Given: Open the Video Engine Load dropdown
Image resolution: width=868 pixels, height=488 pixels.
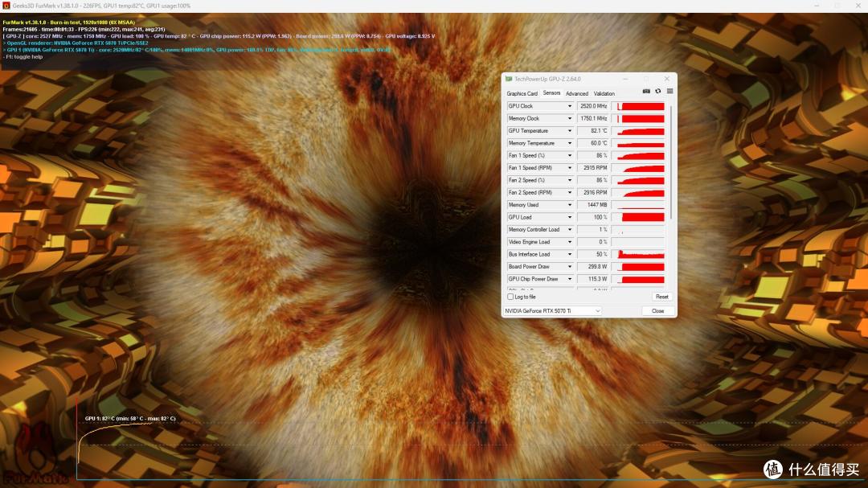Looking at the screenshot, I should (x=570, y=242).
